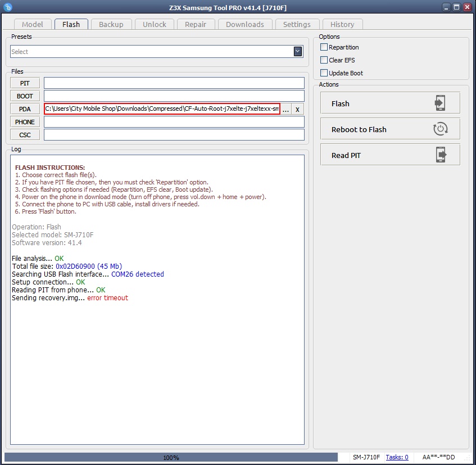
Task: Click the 100% progress bar
Action: [171, 457]
